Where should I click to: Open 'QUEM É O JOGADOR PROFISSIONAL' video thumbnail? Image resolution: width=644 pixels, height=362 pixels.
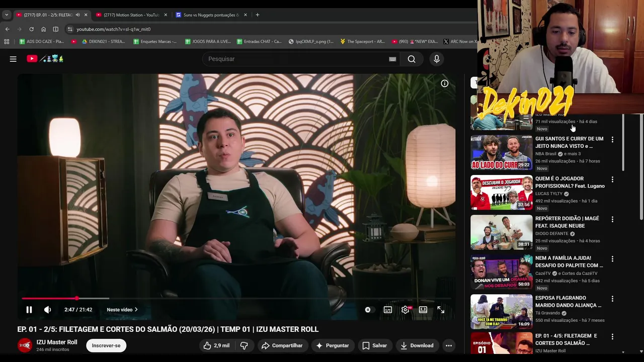[x=501, y=192]
